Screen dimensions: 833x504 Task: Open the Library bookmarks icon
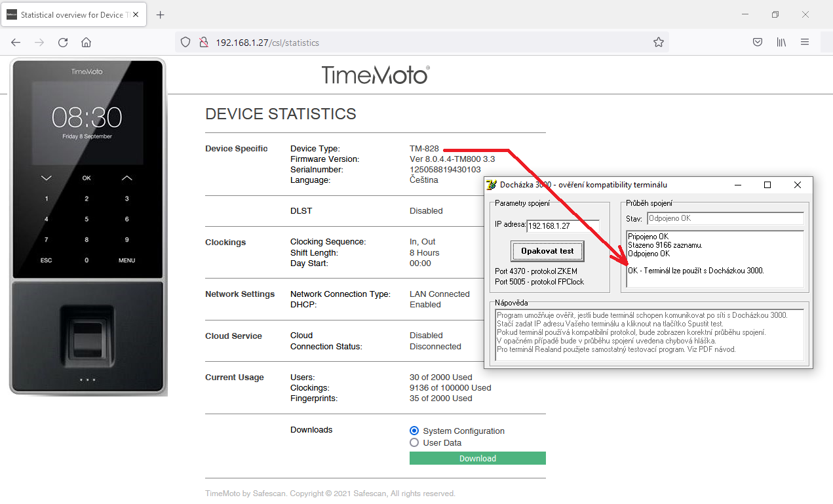coord(781,43)
